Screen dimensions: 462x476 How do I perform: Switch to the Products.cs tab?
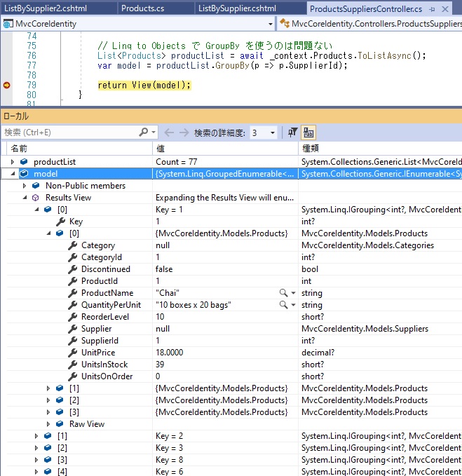(144, 9)
